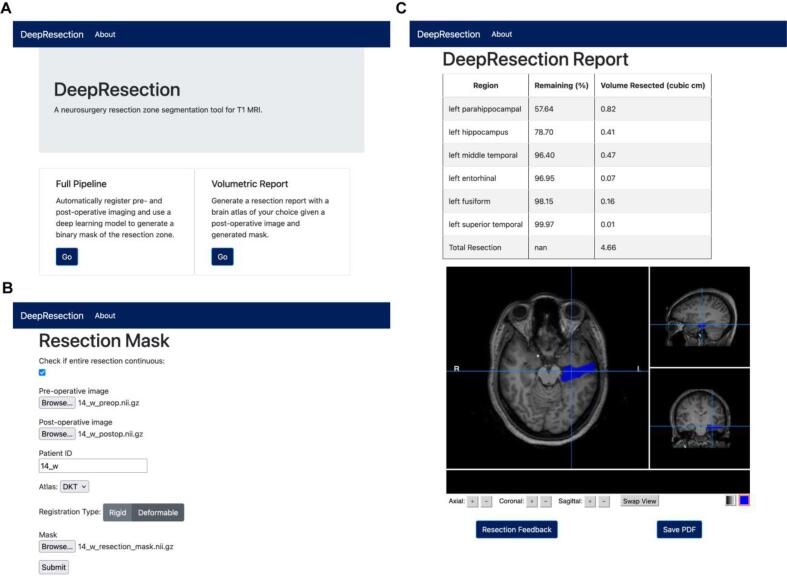Click the Coronal plus button
787x576 pixels.
[x=533, y=501]
